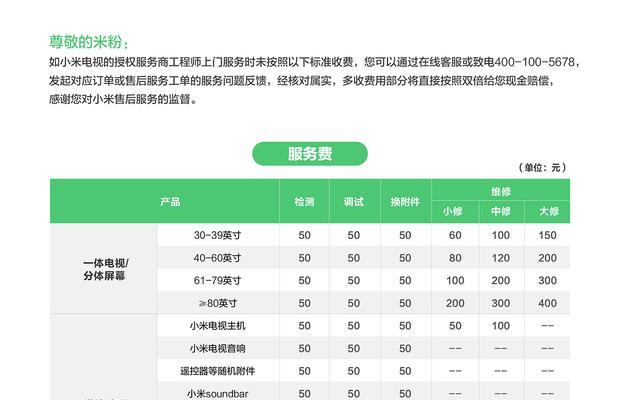Screen dimensions: 620x400
Task: Select the 小米电视主机 row label
Action: click(217, 326)
